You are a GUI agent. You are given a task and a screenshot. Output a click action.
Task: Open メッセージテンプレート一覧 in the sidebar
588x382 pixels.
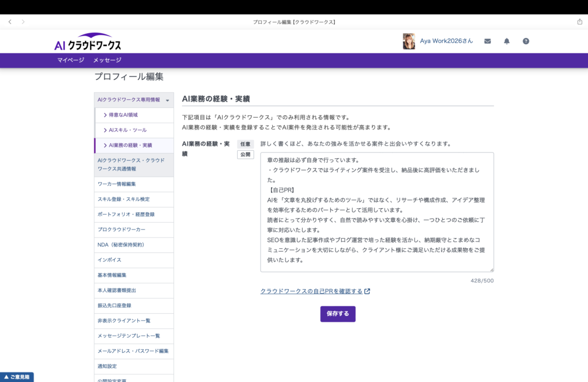[134, 336]
